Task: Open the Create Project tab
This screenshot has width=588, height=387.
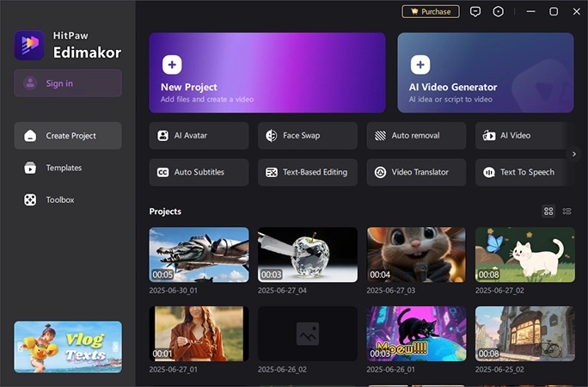Action: (x=68, y=135)
